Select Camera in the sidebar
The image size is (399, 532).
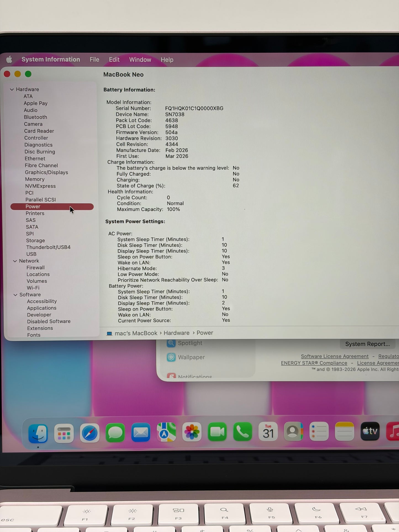click(x=33, y=124)
